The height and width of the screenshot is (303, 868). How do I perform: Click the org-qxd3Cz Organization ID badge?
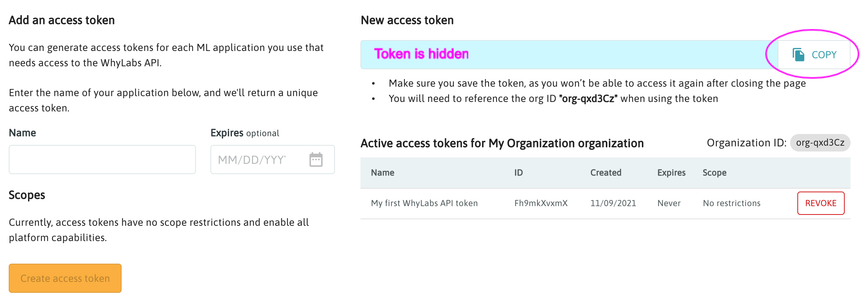pyautogui.click(x=820, y=143)
